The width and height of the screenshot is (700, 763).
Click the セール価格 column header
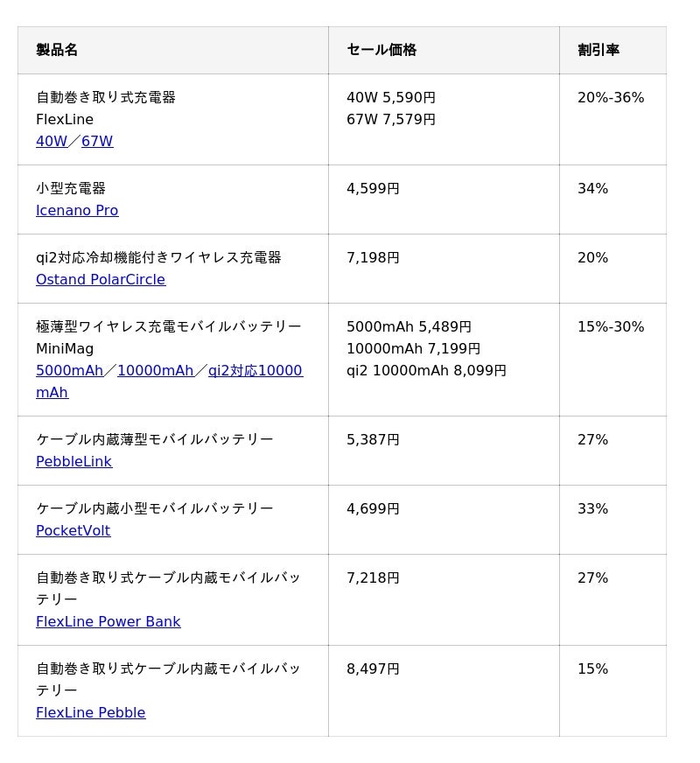click(x=381, y=51)
